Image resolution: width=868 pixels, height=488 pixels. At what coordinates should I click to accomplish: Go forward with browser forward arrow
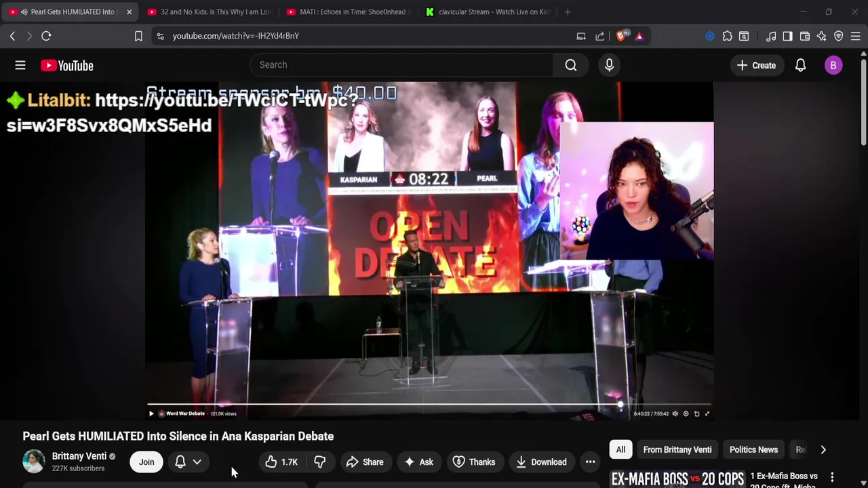[29, 36]
